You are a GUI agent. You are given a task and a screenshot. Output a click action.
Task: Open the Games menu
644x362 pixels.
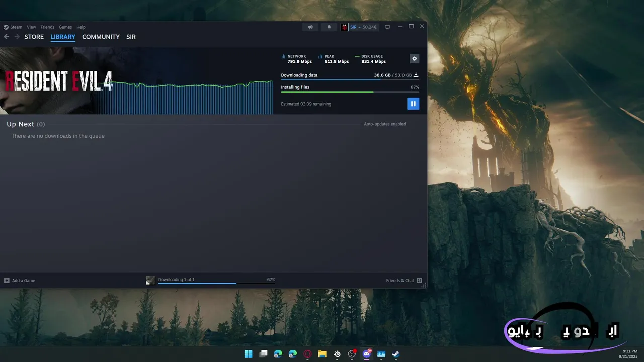(65, 27)
